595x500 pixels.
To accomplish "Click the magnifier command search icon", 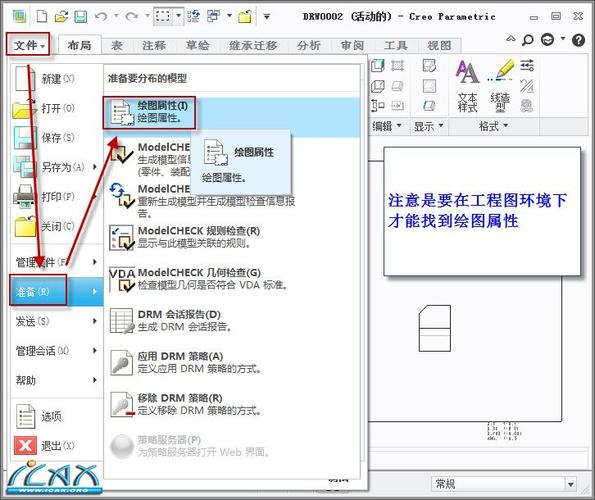I will [x=527, y=39].
